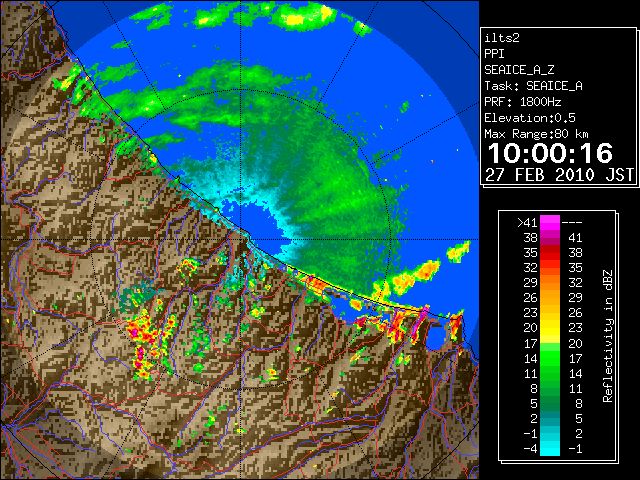This screenshot has height=480, width=640.
Task: Click the 'Reflectivity in dBZ' legend title
Action: point(608,336)
